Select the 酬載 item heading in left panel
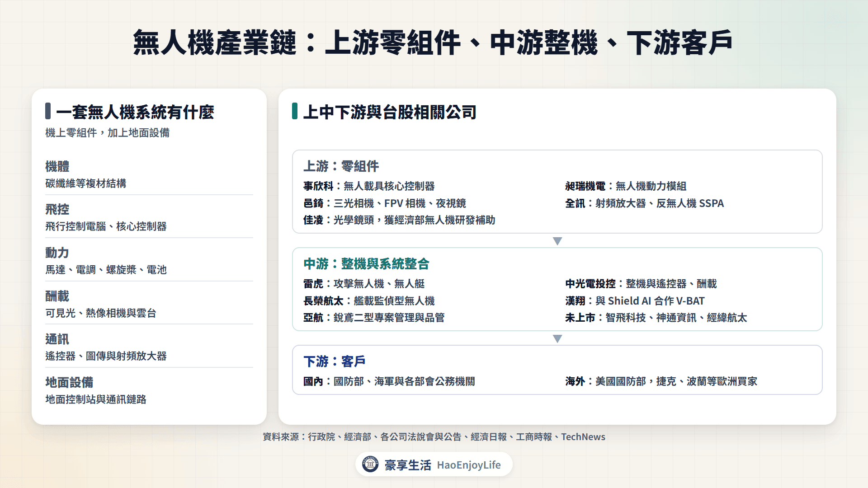This screenshot has height=488, width=868. [x=57, y=296]
